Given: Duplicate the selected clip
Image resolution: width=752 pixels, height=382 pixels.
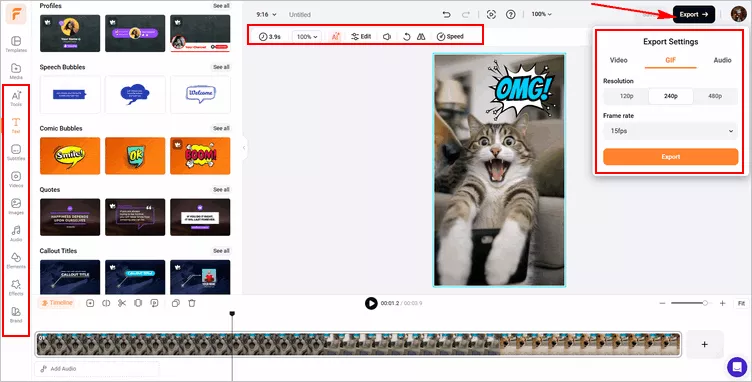Looking at the screenshot, I should pos(176,303).
